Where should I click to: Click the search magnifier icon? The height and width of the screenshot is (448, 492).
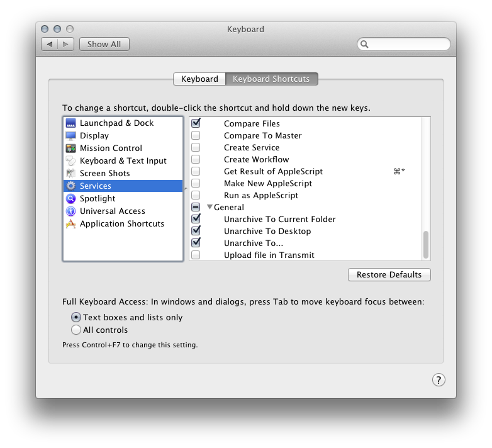coord(364,44)
